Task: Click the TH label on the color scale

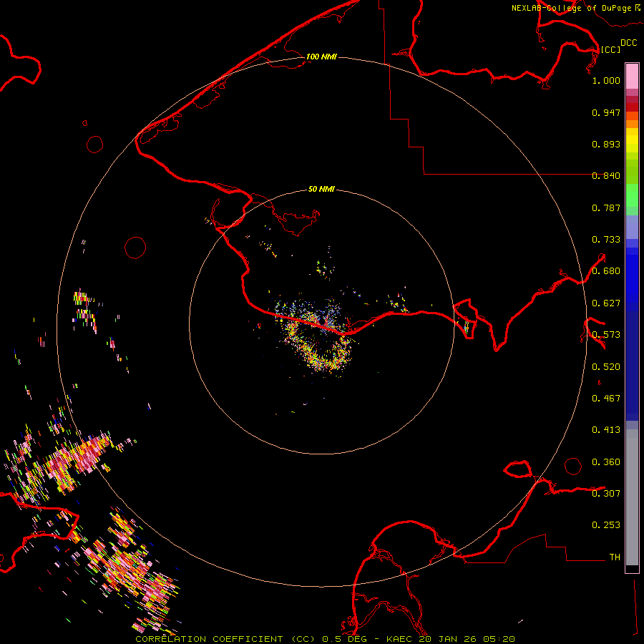Action: coord(614,557)
